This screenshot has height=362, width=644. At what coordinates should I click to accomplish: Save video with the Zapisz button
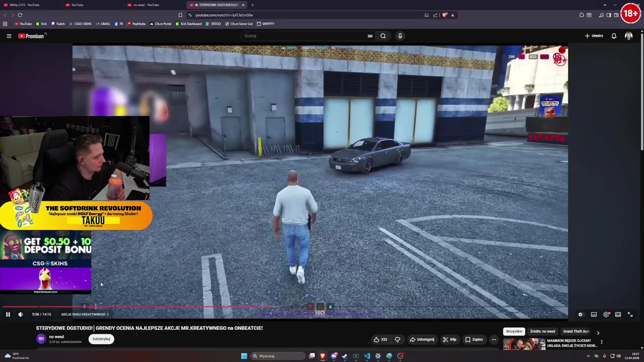pos(474,339)
